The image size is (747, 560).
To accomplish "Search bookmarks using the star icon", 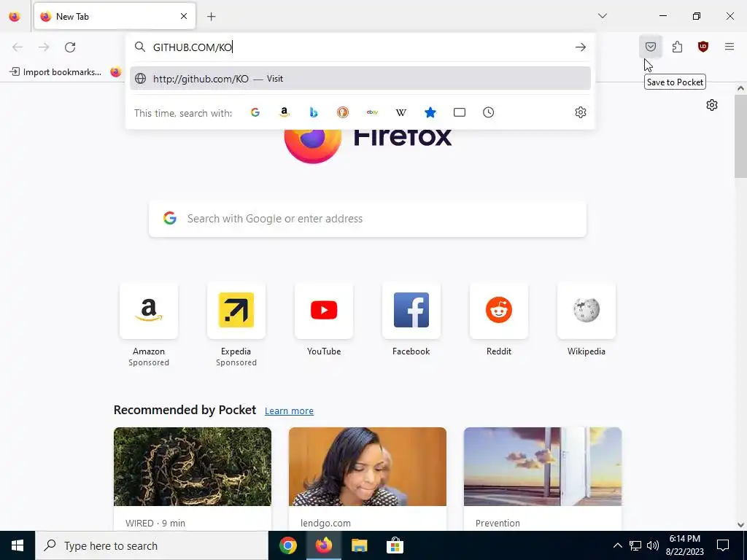I will (x=430, y=112).
